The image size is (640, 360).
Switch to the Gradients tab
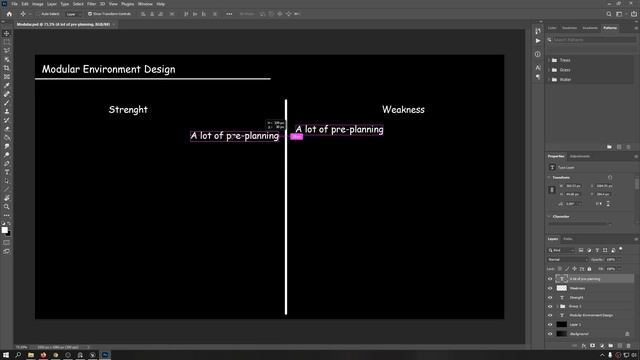click(x=590, y=28)
